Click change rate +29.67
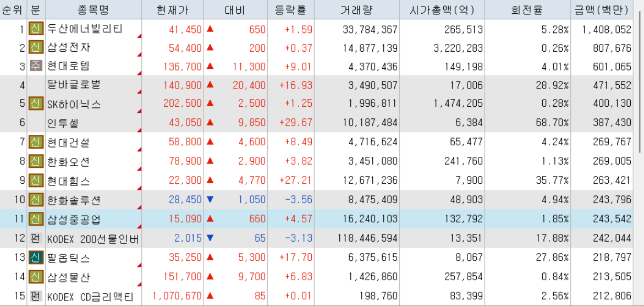Viewport: 644px width, 306px height. (x=296, y=122)
